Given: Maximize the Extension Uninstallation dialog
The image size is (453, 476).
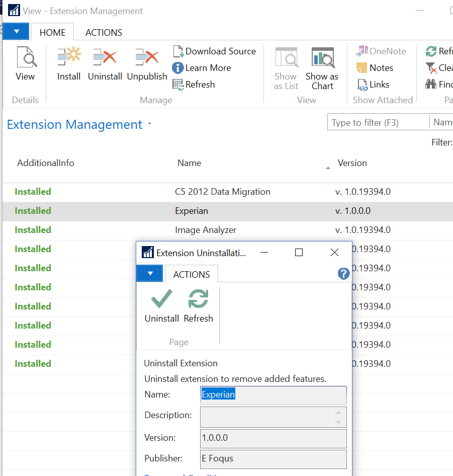Looking at the screenshot, I should click(299, 252).
